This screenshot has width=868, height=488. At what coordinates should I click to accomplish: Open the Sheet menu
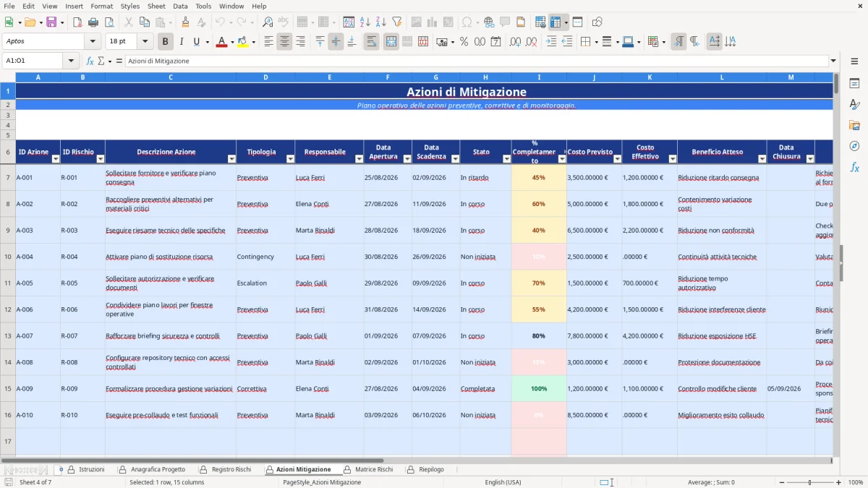tap(156, 6)
